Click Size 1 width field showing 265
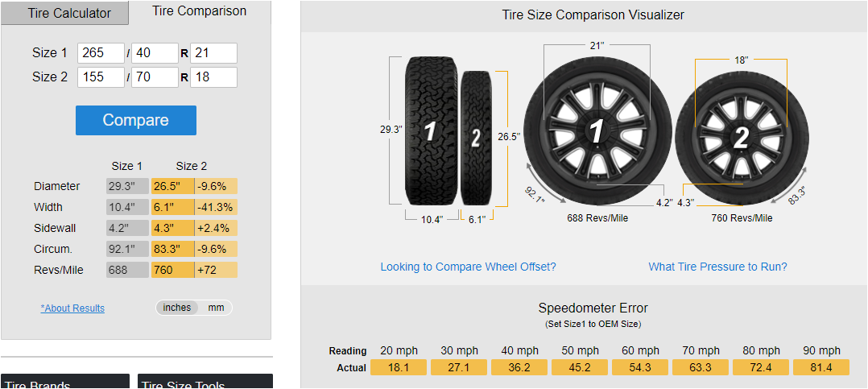868x389 pixels. coord(101,53)
